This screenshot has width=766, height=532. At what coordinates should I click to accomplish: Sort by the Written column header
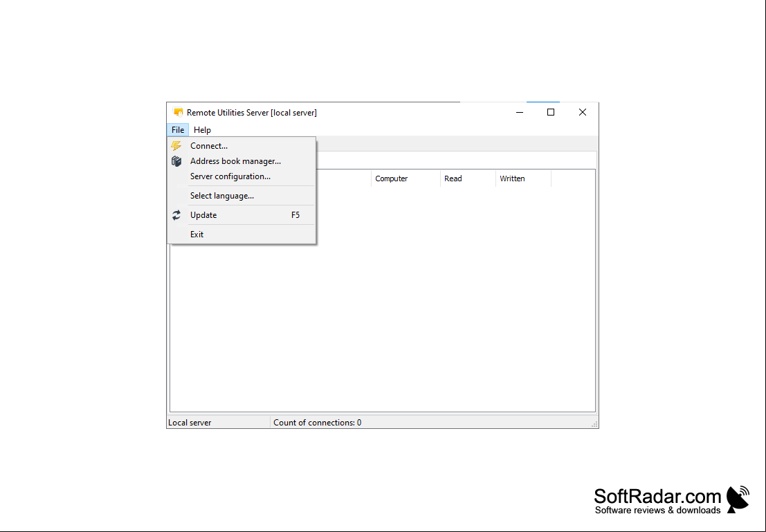(x=523, y=178)
